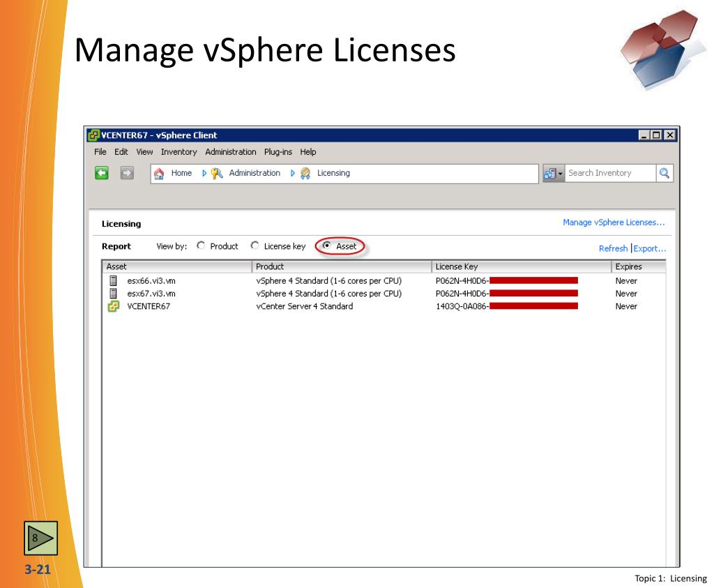Open the Edit menu
This screenshot has height=588, width=714.
[x=121, y=151]
